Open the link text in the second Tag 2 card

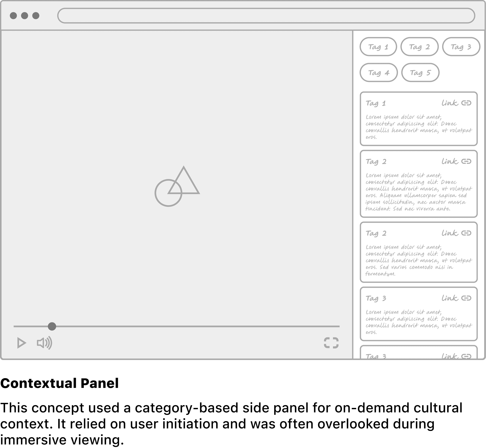coord(450,233)
